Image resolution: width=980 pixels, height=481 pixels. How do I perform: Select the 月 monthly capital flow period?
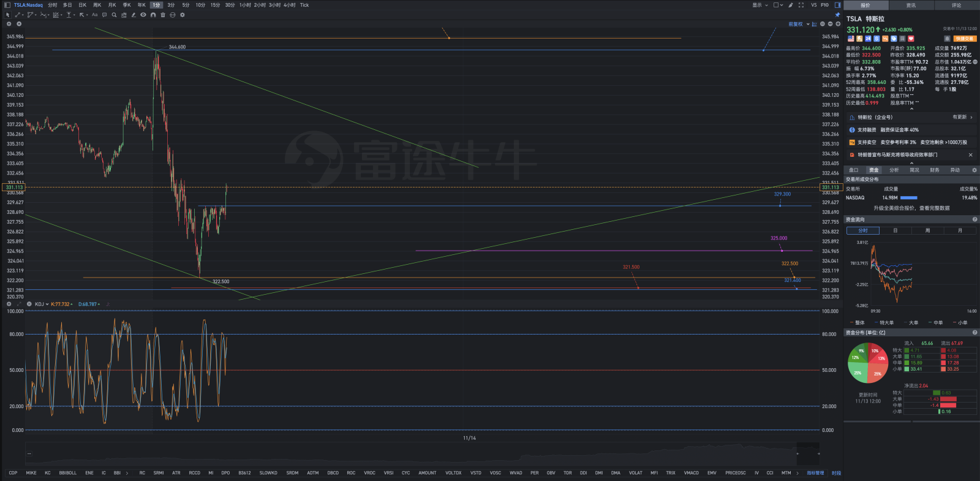click(960, 230)
